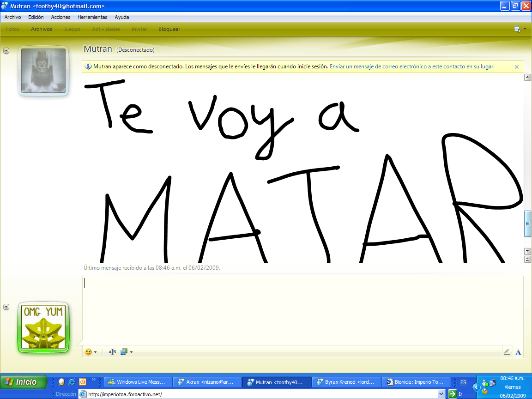The height and width of the screenshot is (399, 532).
Task: Collapse your own avatar panel with the chevron
Action: pos(6,307)
